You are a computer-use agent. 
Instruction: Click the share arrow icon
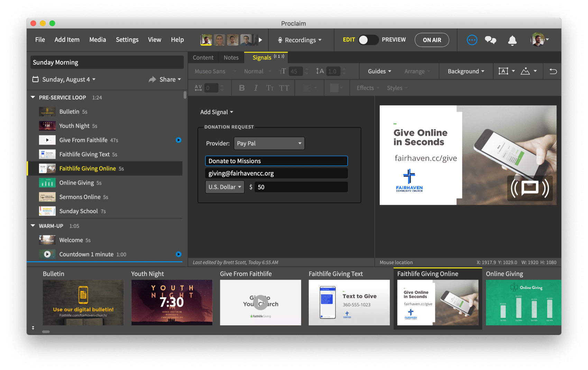coord(152,79)
